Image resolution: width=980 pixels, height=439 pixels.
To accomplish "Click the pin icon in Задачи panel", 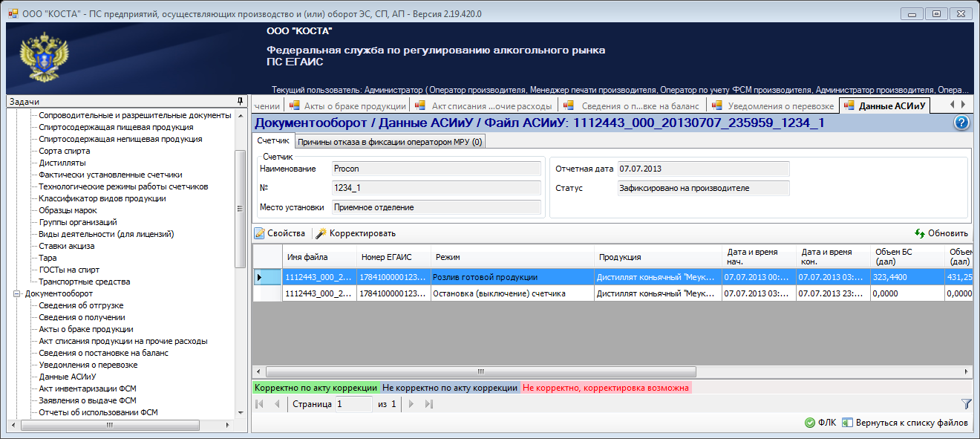I will [x=240, y=101].
